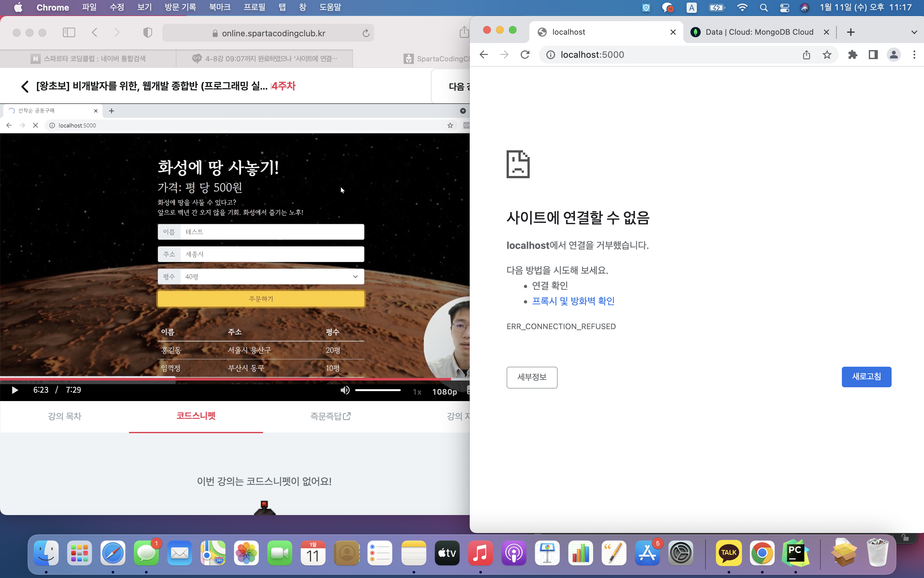Open the 즉문즉답 link tab
This screenshot has width=924, height=578.
coord(330,416)
